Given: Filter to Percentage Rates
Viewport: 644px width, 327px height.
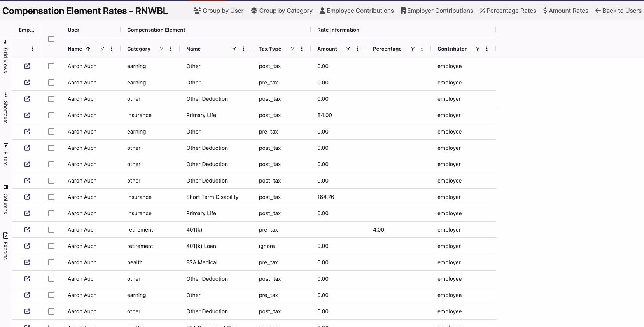Looking at the screenshot, I should pos(508,11).
